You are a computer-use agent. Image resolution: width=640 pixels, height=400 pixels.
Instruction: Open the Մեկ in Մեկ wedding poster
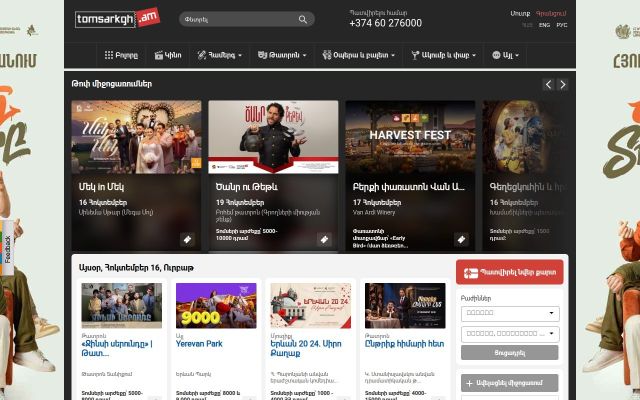coord(136,137)
